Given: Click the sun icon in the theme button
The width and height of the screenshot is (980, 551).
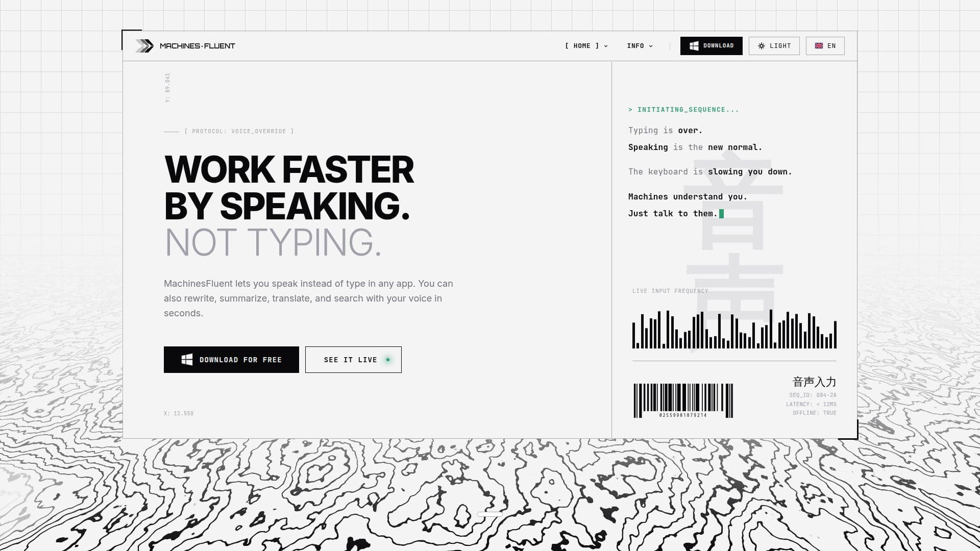Looking at the screenshot, I should tap(762, 46).
